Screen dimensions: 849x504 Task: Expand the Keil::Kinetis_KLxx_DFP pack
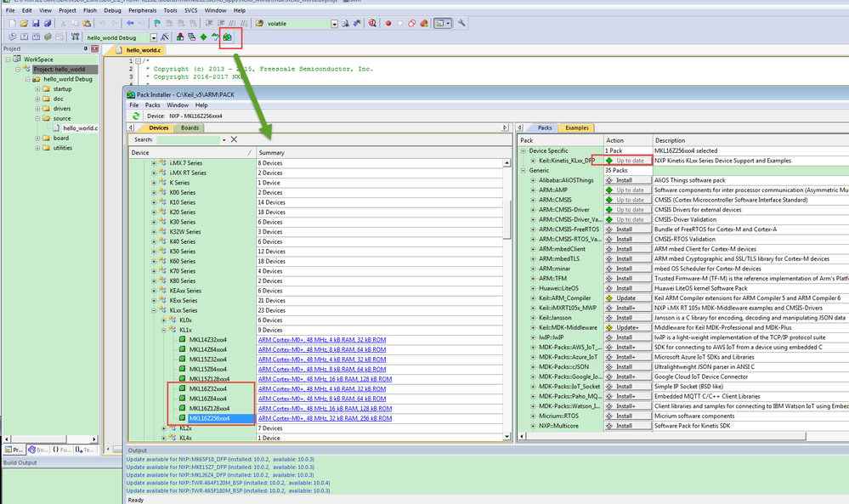point(533,161)
